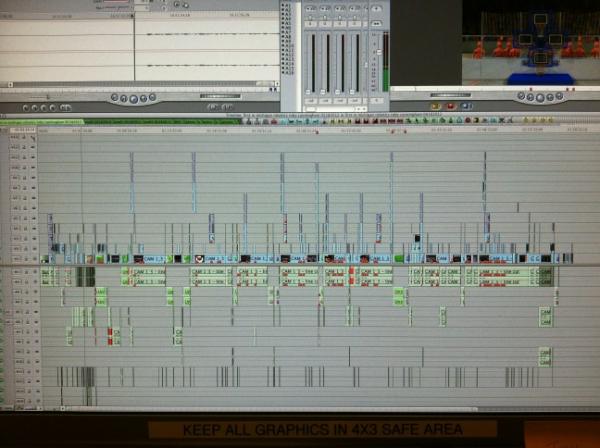Select the small black clip on upper video tracks
Viewport: 600px width, 448px height.
click(x=417, y=238)
